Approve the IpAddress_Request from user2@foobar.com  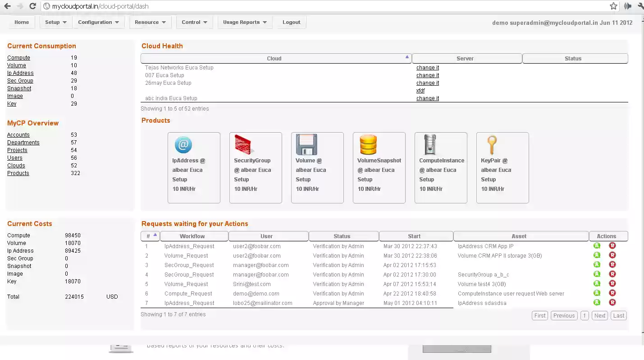[x=597, y=245]
